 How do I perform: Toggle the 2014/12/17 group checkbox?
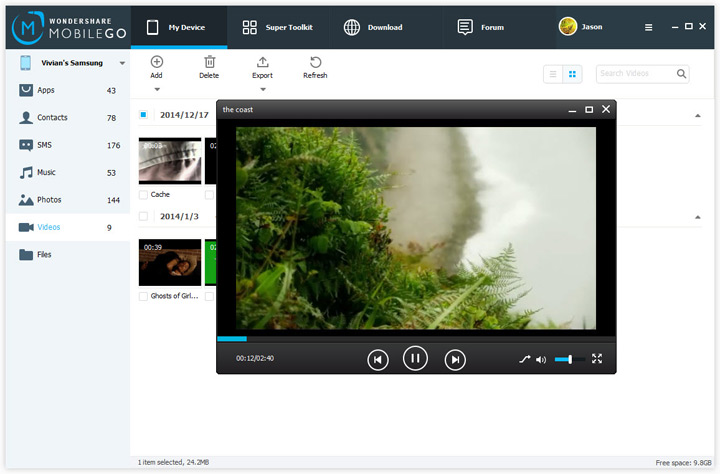pos(143,114)
